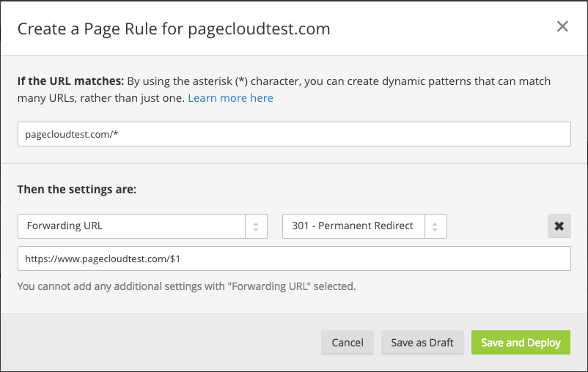The height and width of the screenshot is (372, 588).
Task: Click the note about additional settings
Action: tap(186, 286)
